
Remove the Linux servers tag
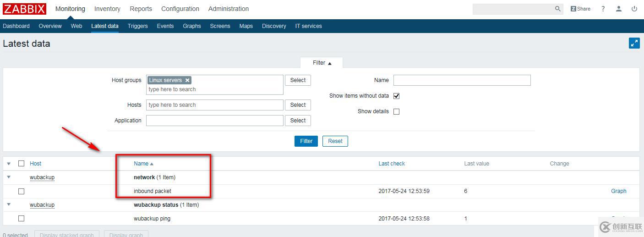coord(187,80)
